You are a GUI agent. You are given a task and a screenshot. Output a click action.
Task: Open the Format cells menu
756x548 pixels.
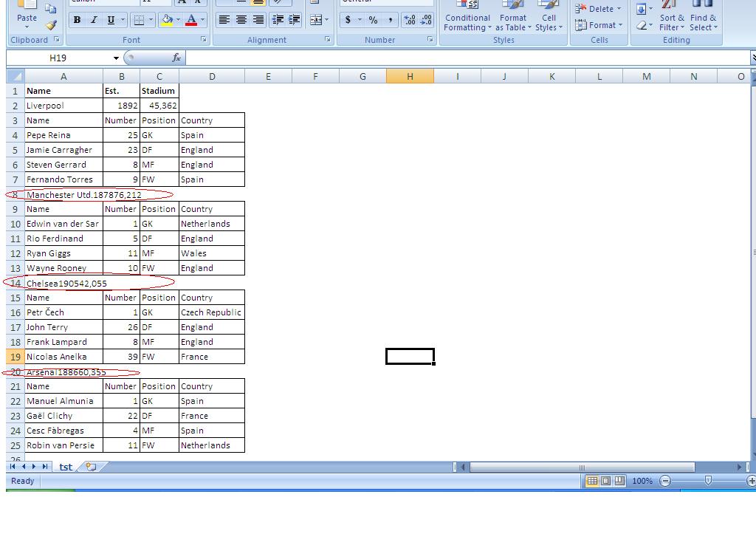tap(598, 25)
